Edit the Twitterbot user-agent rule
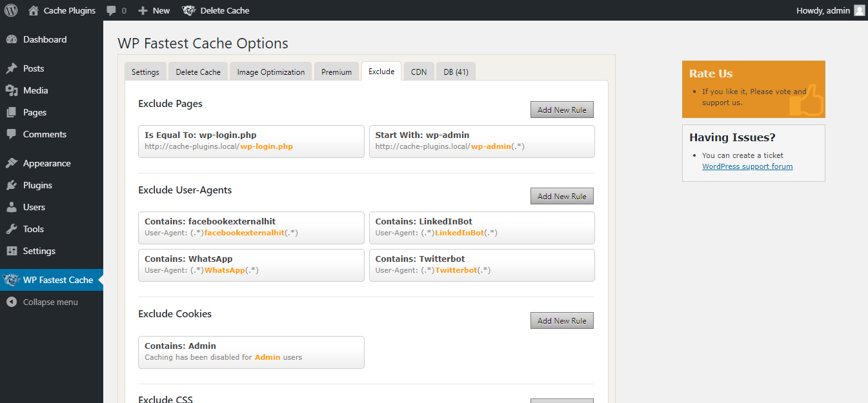Screen dimensions: 868x403 [482, 265]
